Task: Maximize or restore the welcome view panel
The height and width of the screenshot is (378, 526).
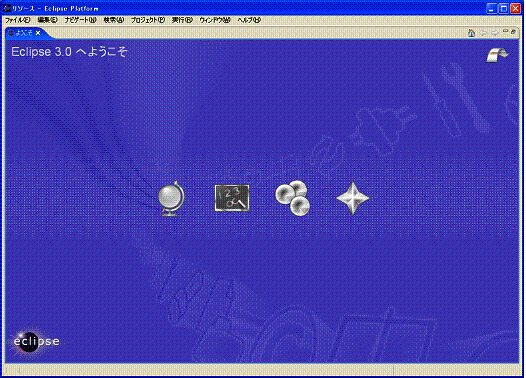Action: point(513,32)
